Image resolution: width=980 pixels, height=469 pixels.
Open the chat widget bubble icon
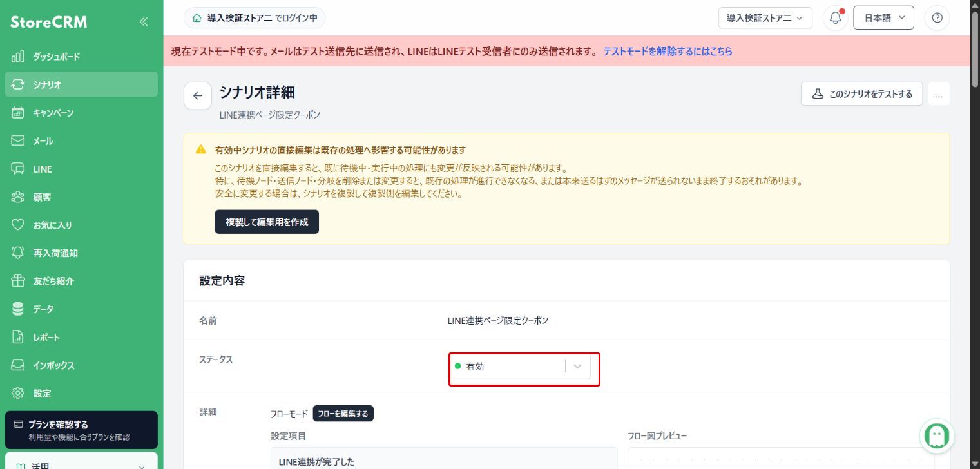tap(937, 436)
